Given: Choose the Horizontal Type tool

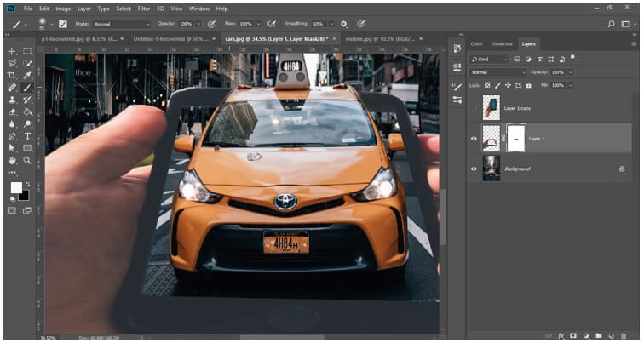Looking at the screenshot, I should point(27,136).
